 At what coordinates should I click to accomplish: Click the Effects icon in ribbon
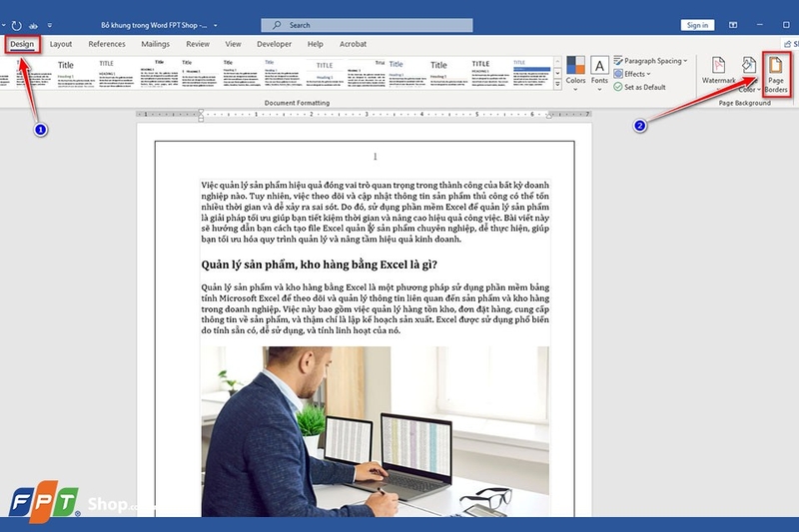tap(619, 74)
